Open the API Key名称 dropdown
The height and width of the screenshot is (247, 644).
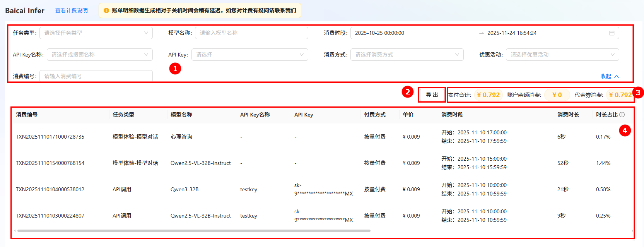[x=100, y=55]
